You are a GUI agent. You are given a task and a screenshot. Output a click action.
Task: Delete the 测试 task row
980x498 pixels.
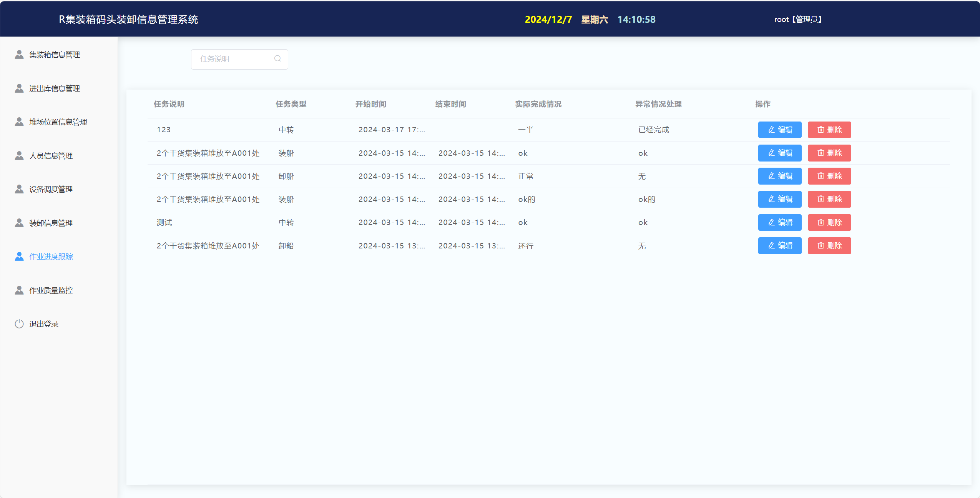(x=829, y=222)
